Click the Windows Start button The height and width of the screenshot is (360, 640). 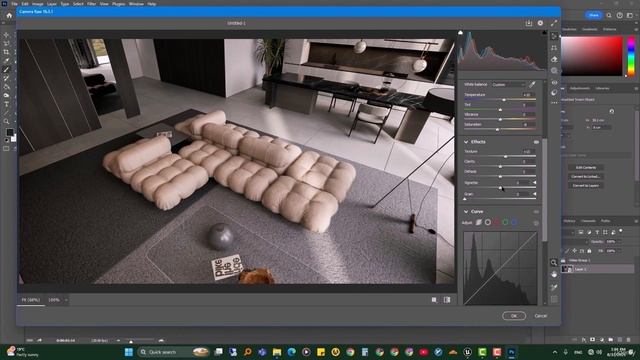point(129,352)
